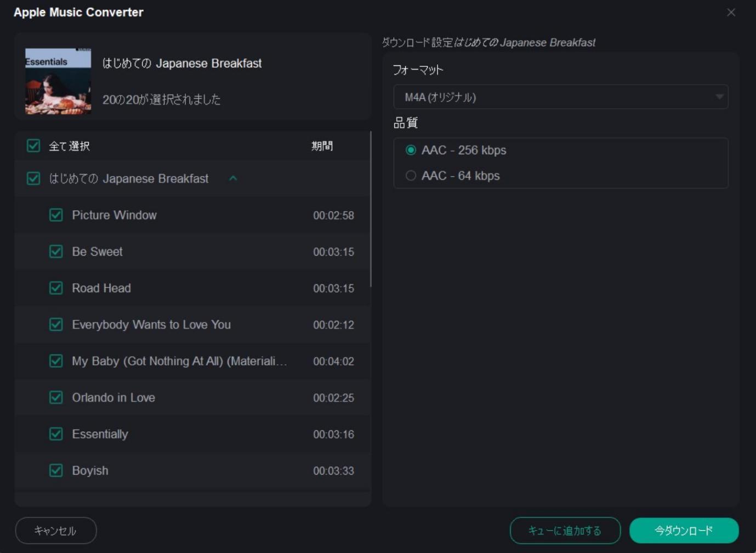Click My Baby (Got Nothing At All) title
Viewport: 756px width, 553px height.
tap(179, 361)
